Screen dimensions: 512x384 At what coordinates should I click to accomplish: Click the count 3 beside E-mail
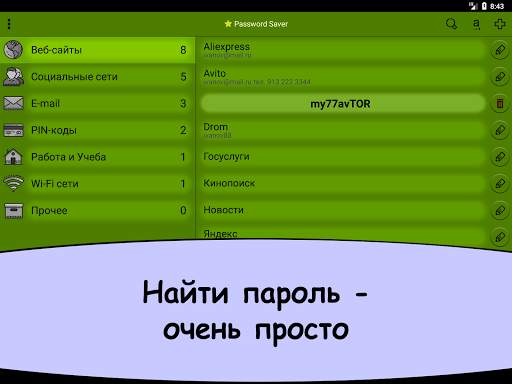(x=183, y=103)
